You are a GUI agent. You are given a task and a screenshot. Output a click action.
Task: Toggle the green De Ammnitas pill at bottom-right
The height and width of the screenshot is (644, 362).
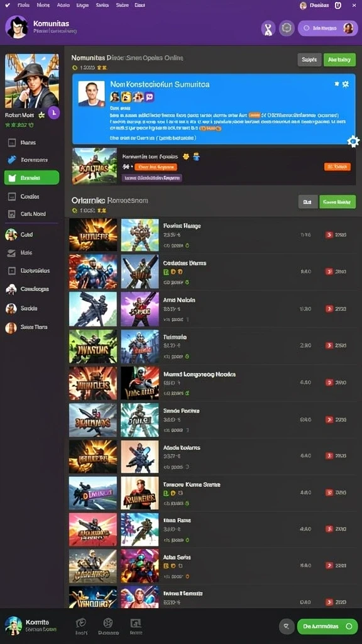[327, 626]
